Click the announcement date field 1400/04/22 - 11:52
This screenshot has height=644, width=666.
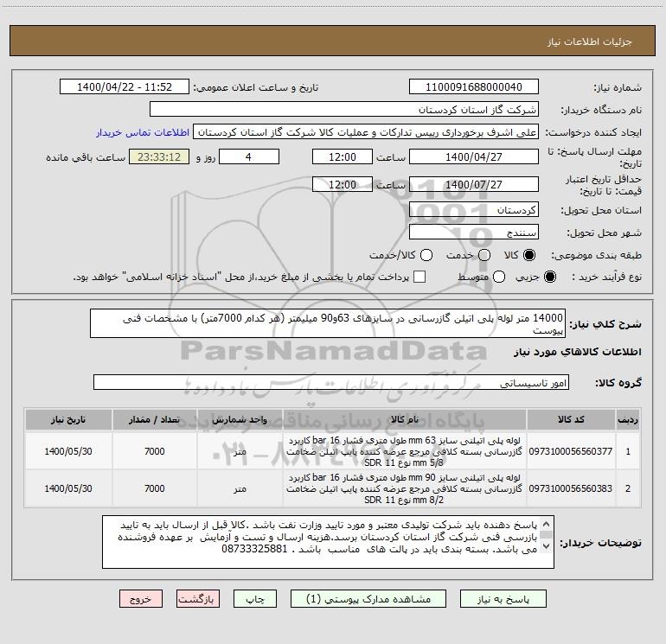pos(125,86)
